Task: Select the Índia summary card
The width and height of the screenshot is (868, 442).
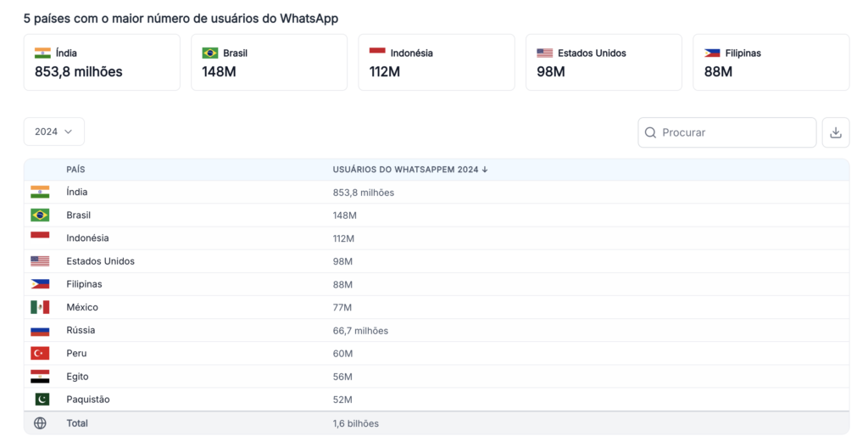Action: (102, 62)
